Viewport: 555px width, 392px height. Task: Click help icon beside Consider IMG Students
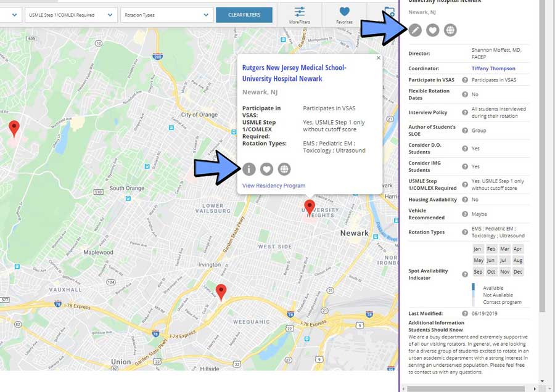465,166
